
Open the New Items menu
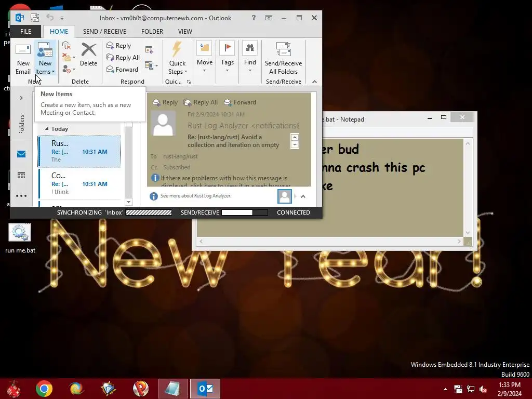pyautogui.click(x=45, y=59)
